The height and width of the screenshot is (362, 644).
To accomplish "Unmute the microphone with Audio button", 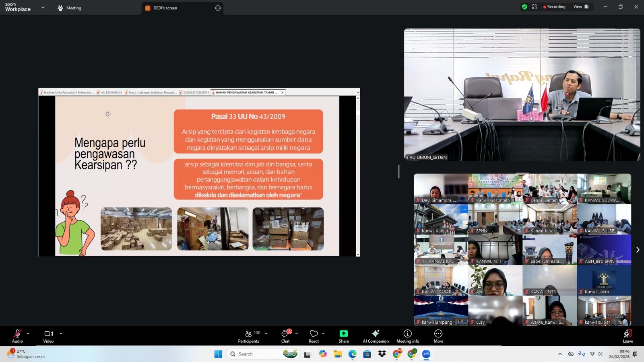I will [x=17, y=336].
